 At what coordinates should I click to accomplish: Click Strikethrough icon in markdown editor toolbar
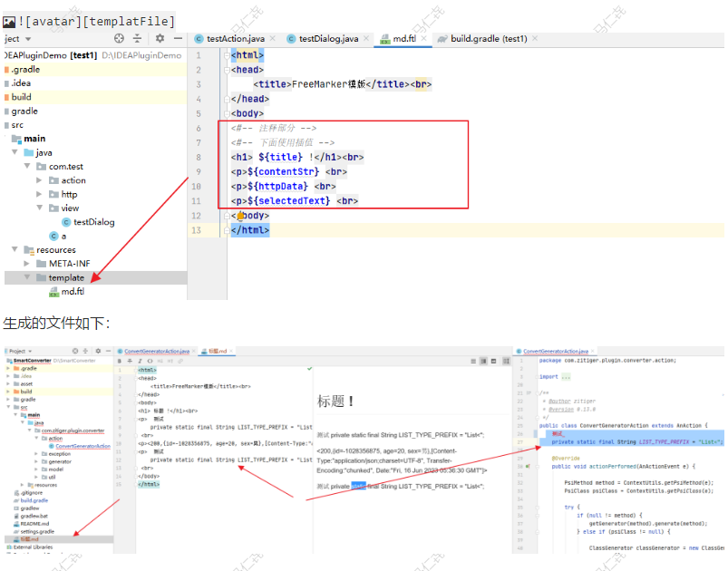click(130, 361)
